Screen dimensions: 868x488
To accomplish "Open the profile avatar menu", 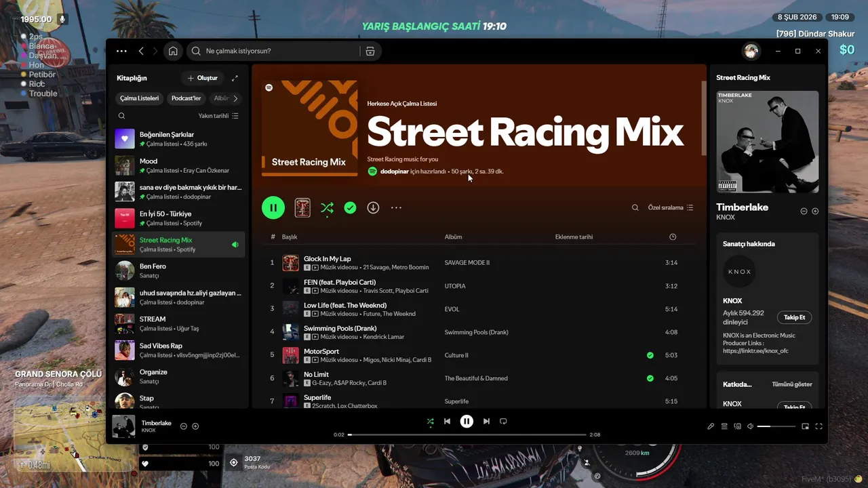I will pyautogui.click(x=751, y=51).
